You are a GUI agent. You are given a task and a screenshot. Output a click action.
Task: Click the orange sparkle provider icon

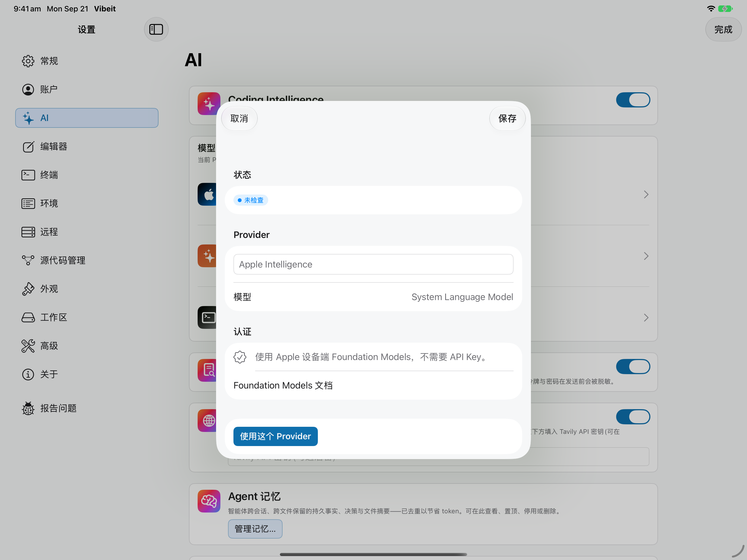(x=207, y=256)
